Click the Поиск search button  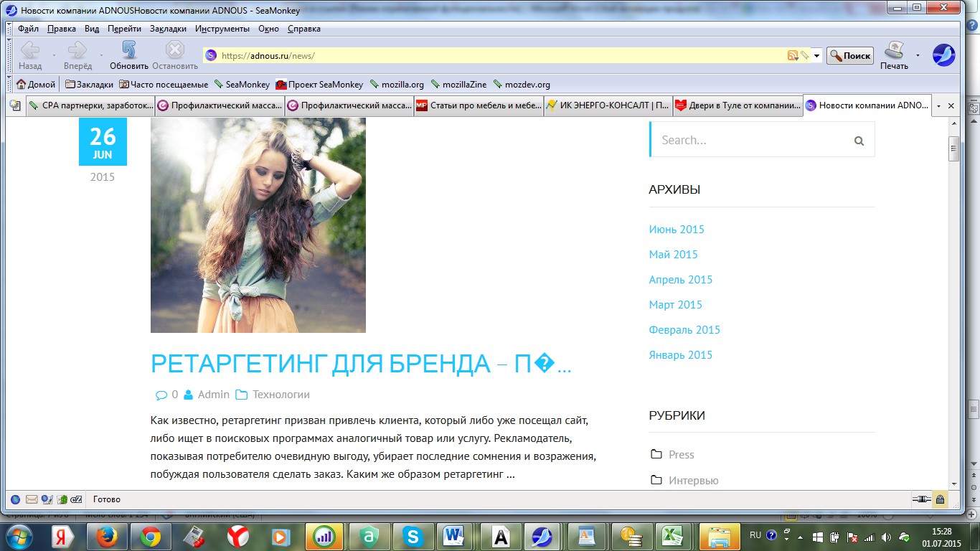tap(850, 55)
